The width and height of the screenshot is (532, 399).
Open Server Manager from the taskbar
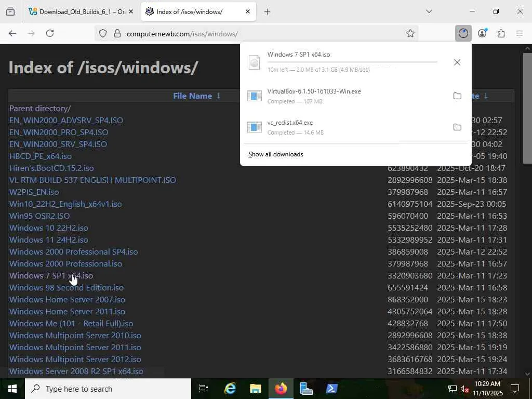point(306,389)
